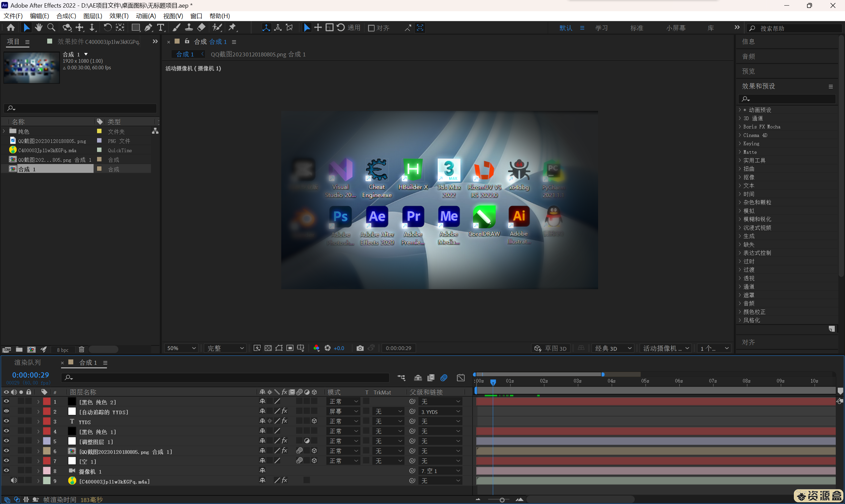This screenshot has height=504, width=845.
Task: Click the snapshot camera icon in viewer
Action: [360, 348]
